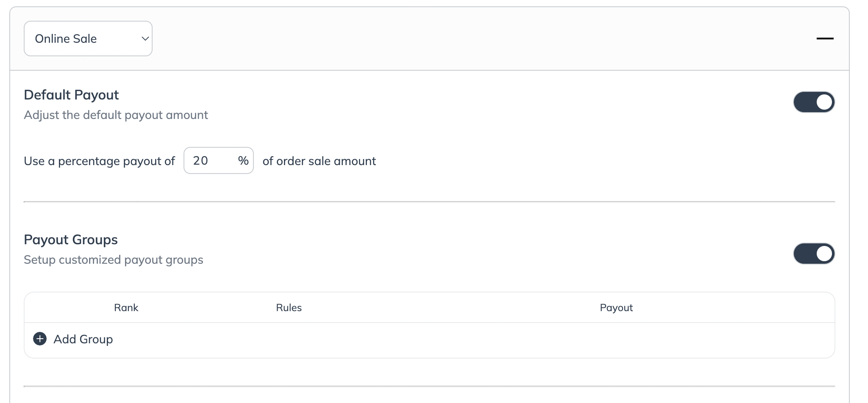
Task: Click the empty header bar right of Online Sale
Action: tap(466, 39)
